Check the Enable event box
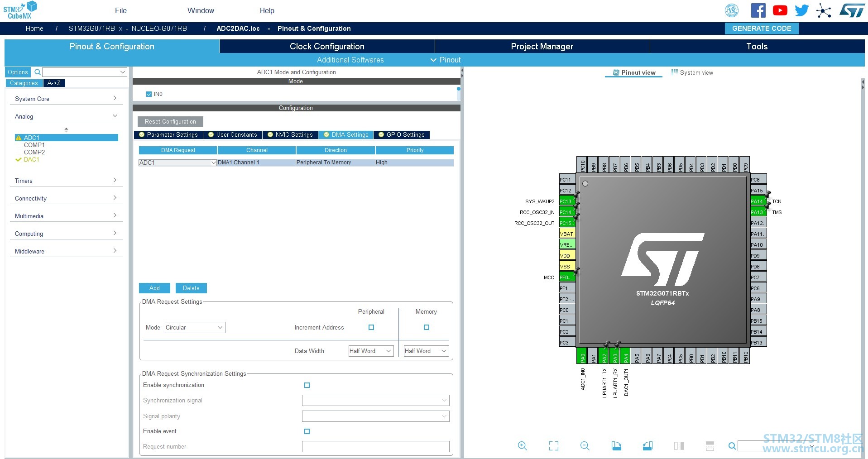The width and height of the screenshot is (868, 459). pyautogui.click(x=307, y=431)
